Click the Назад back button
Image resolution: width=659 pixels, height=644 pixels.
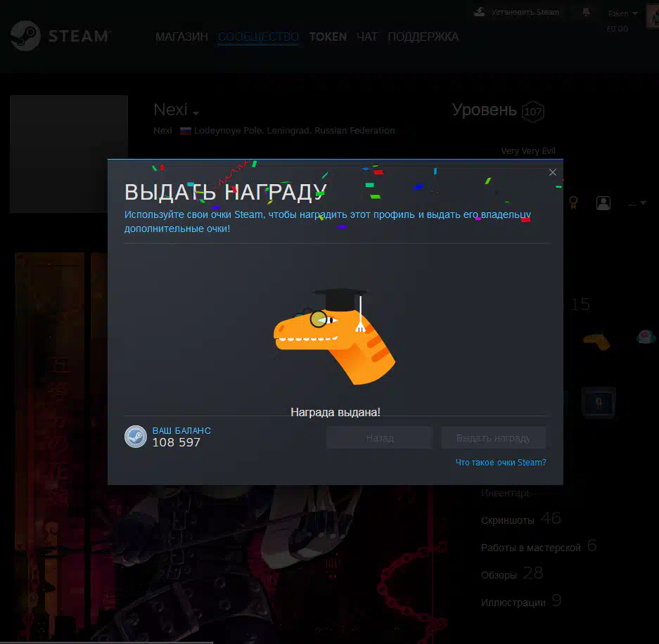[380, 438]
